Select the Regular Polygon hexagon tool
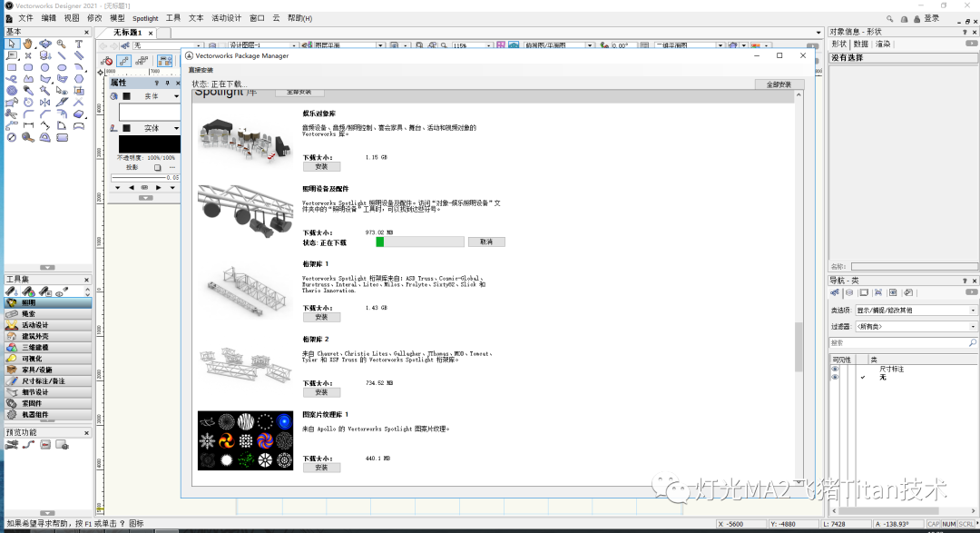 pos(79,79)
